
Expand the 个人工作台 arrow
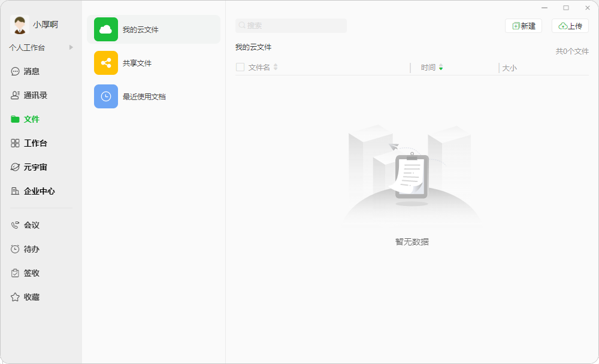pos(71,47)
